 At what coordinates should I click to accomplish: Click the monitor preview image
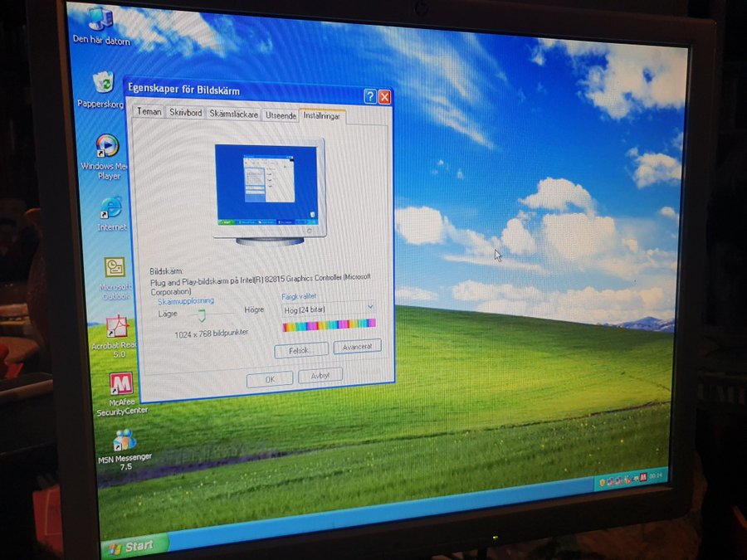click(270, 192)
